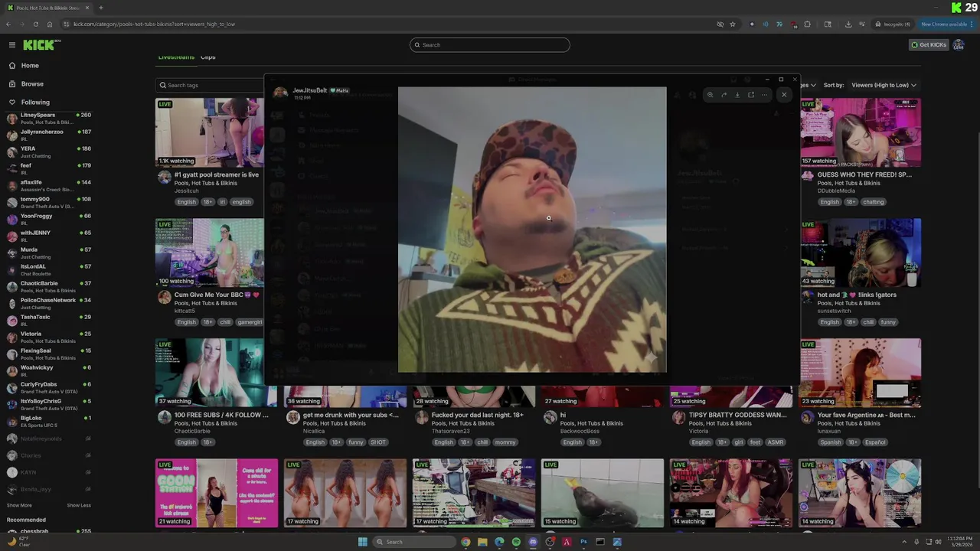Click the Kick logo
Image resolution: width=980 pixels, height=551 pixels.
pos(41,45)
